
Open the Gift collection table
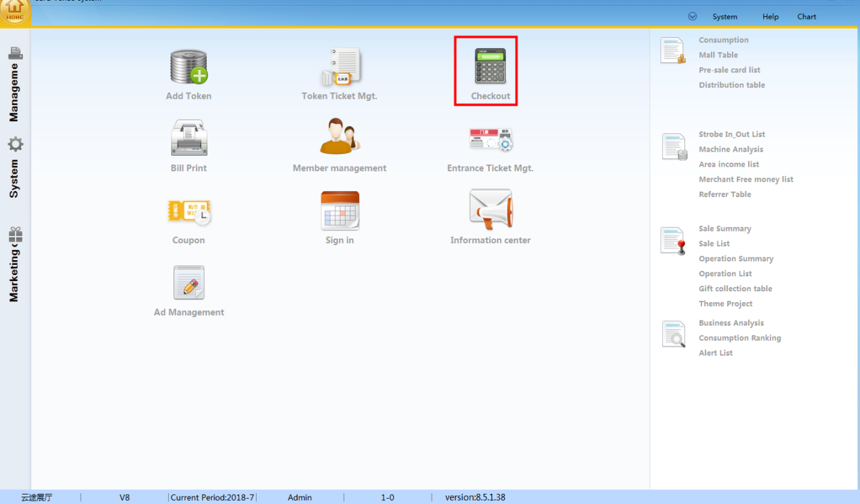735,288
